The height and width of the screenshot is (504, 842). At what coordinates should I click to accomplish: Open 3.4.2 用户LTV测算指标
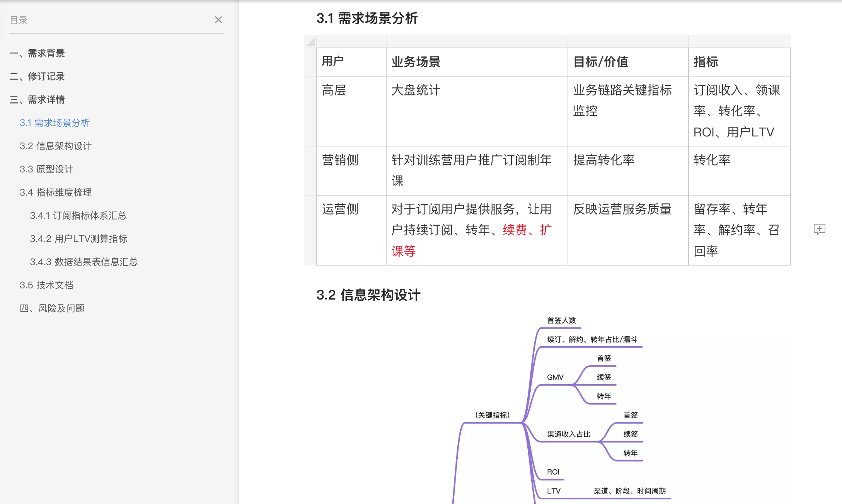click(78, 239)
